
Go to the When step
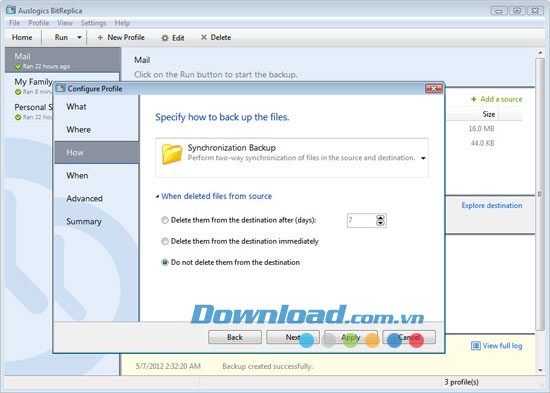tap(96, 175)
